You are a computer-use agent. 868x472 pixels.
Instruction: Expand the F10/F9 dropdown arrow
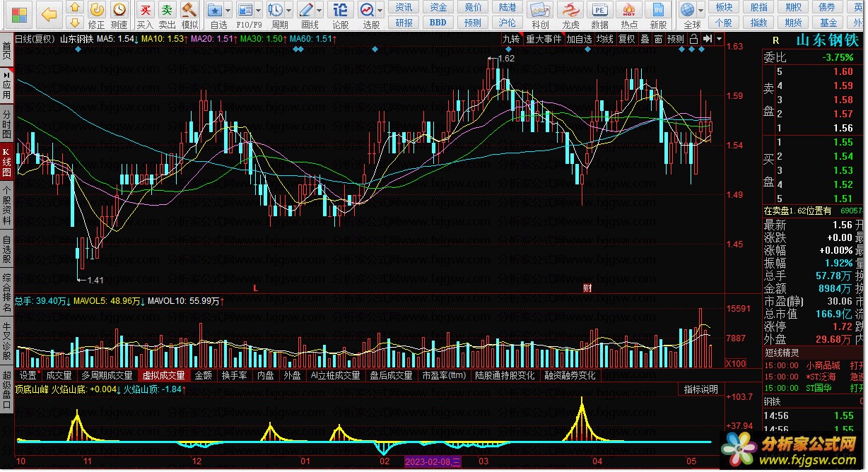pos(257,10)
